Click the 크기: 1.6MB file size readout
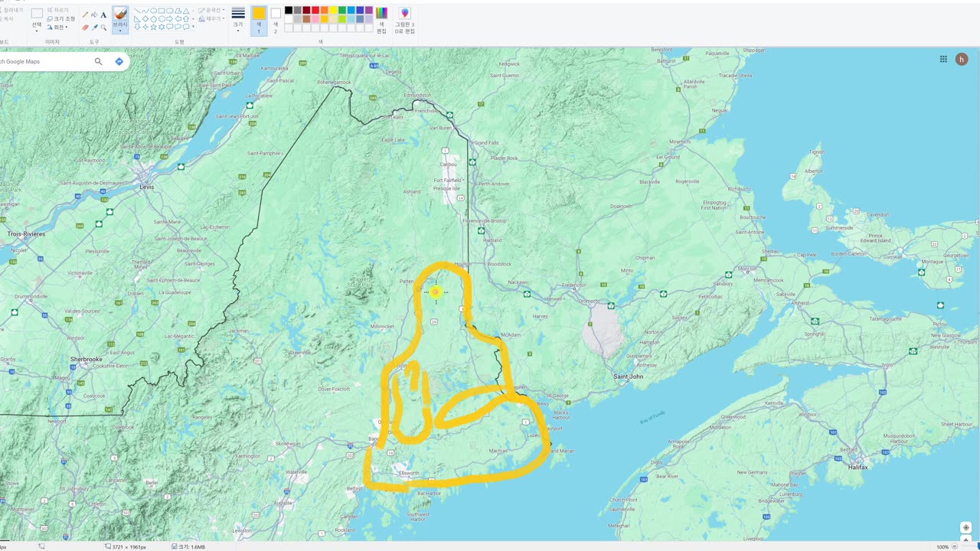 click(x=188, y=546)
